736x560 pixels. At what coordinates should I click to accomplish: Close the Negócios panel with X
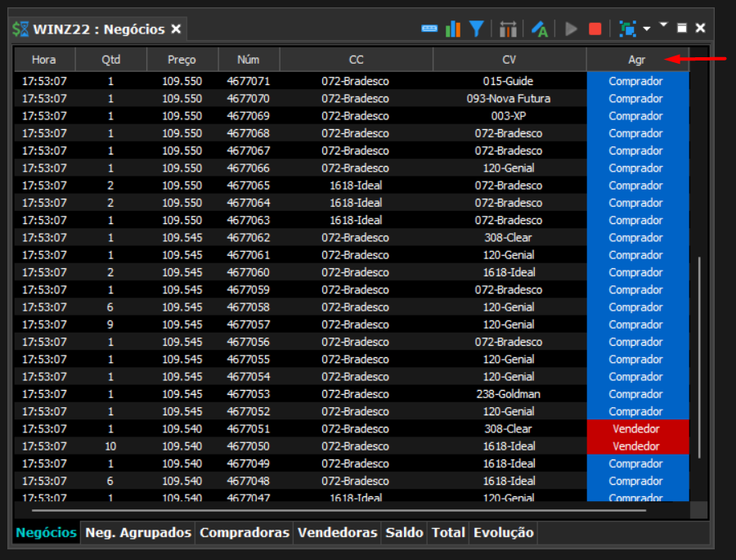700,28
